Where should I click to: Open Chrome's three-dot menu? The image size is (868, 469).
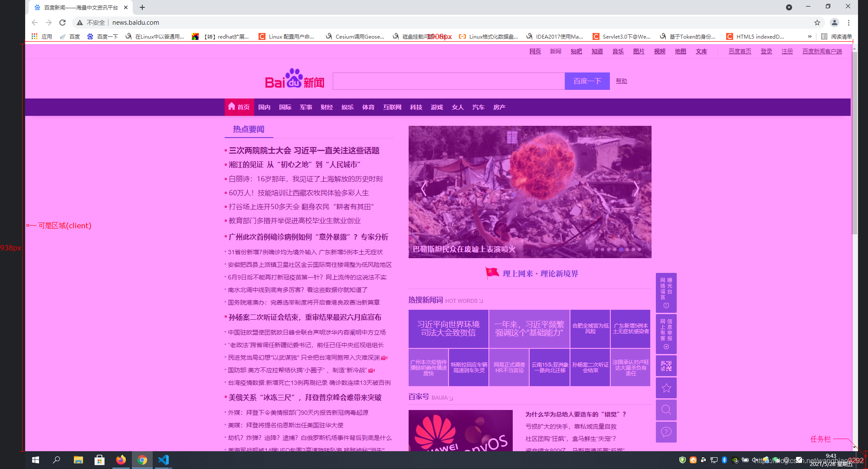(849, 23)
